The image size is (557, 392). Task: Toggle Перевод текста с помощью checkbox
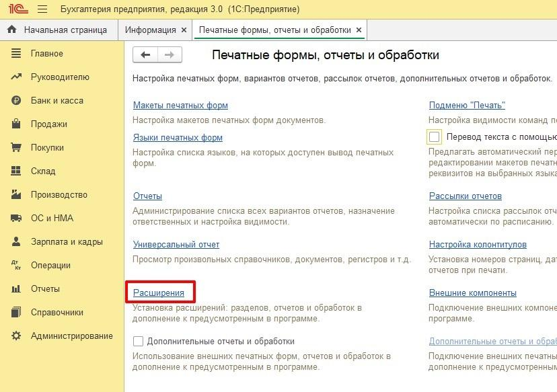pyautogui.click(x=434, y=136)
